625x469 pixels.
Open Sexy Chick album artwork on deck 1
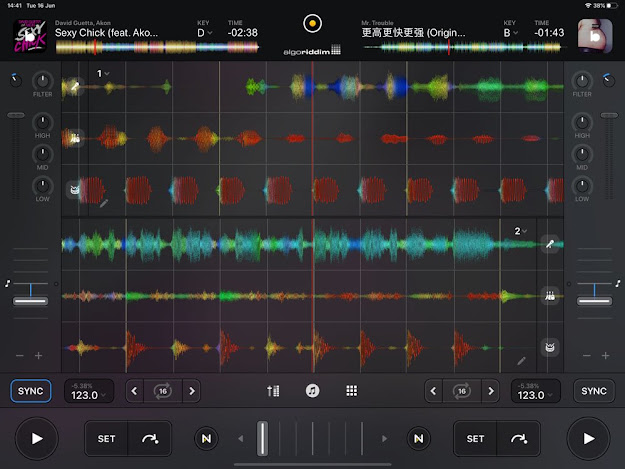(30, 36)
